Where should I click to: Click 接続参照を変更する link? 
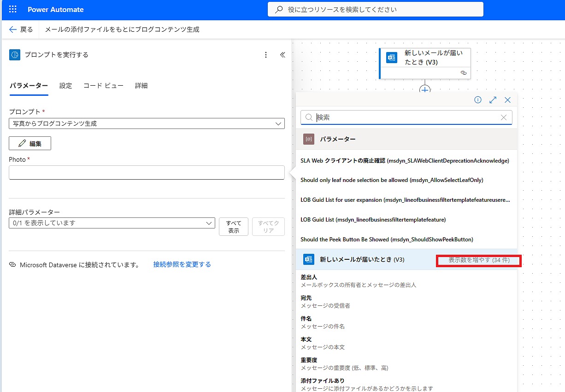pos(182,264)
